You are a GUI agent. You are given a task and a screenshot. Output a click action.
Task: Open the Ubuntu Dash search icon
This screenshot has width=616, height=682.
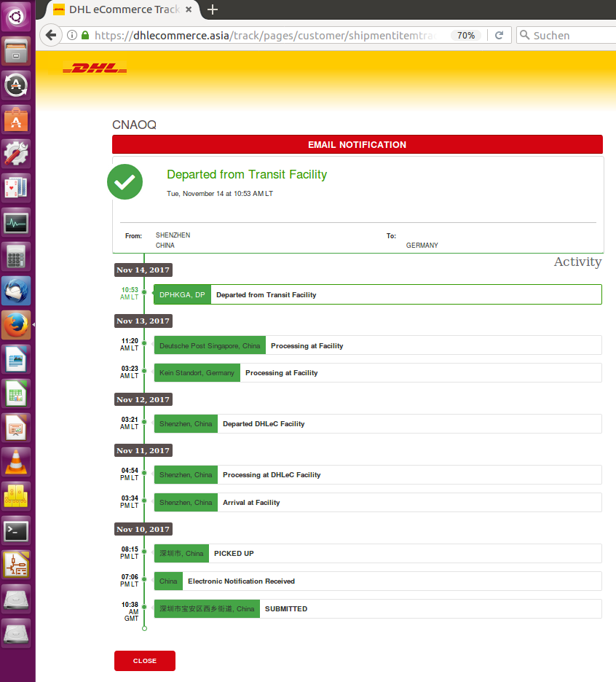pyautogui.click(x=16, y=17)
